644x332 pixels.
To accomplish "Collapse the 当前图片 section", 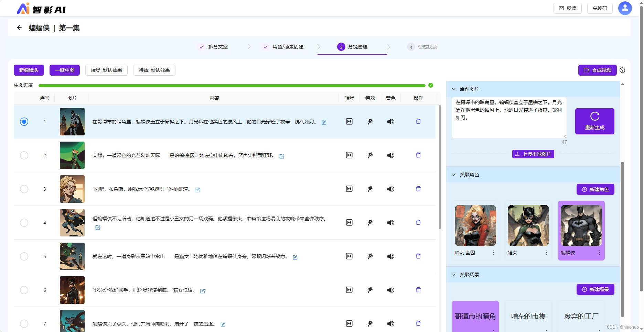I will point(454,89).
